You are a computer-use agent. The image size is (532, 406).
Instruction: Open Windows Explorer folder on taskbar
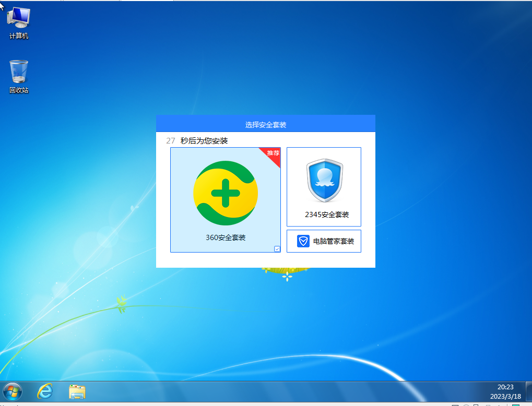tap(77, 392)
